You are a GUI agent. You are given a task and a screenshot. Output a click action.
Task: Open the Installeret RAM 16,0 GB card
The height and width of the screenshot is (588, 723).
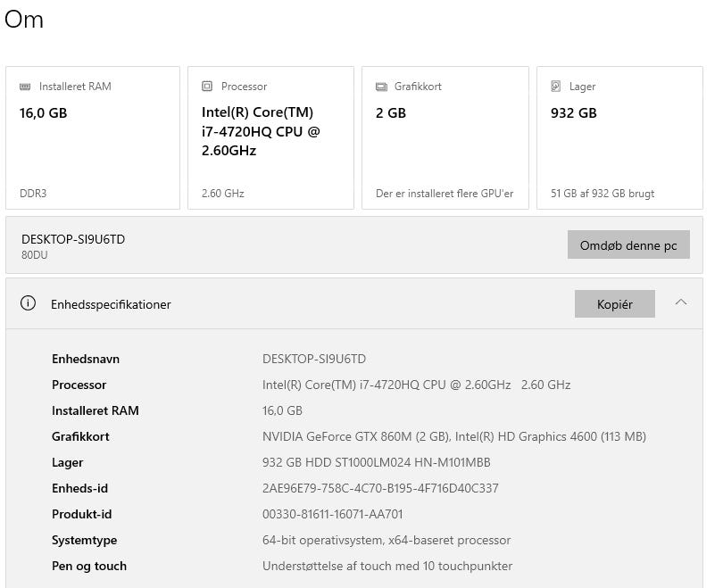point(93,138)
